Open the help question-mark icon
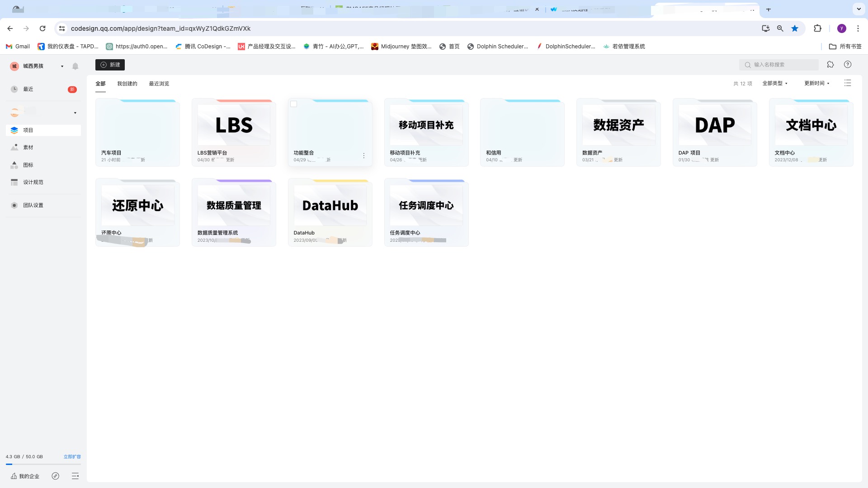This screenshot has height=488, width=868. click(x=848, y=65)
